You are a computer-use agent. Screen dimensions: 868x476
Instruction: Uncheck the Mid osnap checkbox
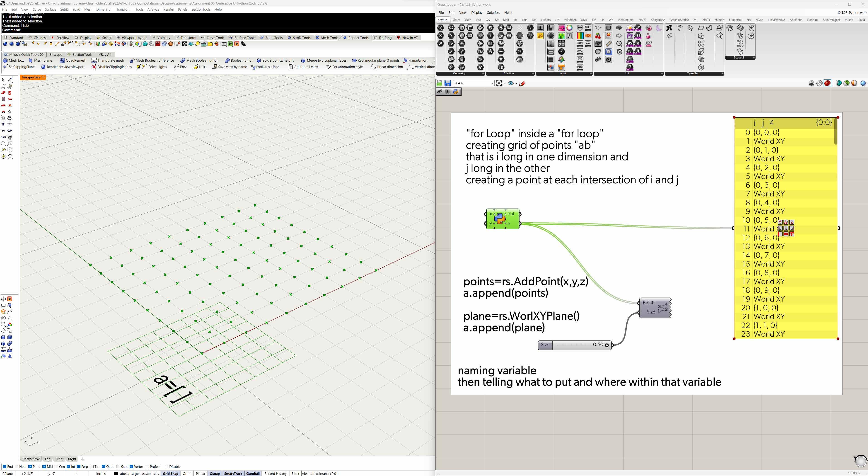click(x=44, y=466)
